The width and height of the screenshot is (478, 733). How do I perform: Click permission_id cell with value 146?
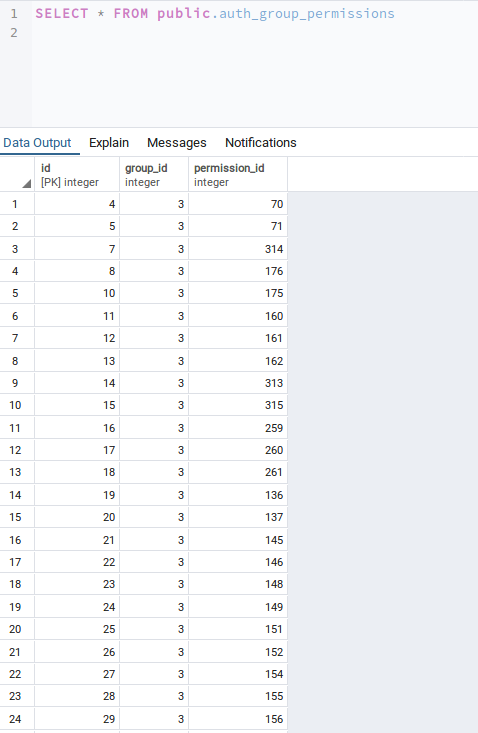click(238, 562)
